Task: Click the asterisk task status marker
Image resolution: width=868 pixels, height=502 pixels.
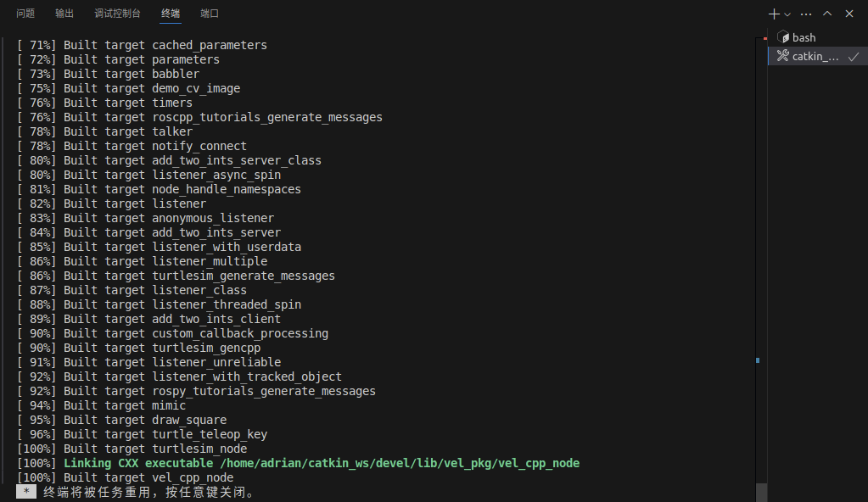Action: [x=26, y=492]
